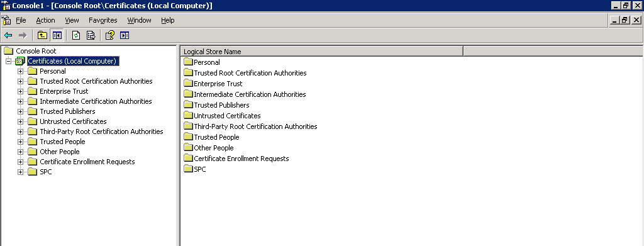Open the Favorites menu
Screen dimensions: 644x246
[103, 20]
